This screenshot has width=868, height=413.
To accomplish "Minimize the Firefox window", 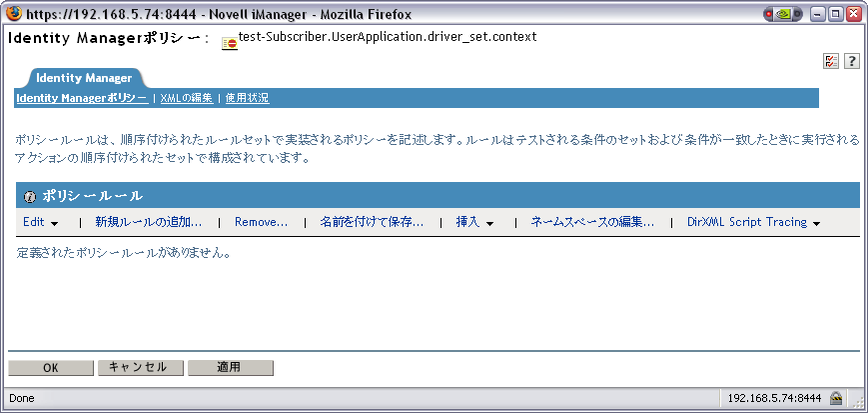I will point(817,14).
